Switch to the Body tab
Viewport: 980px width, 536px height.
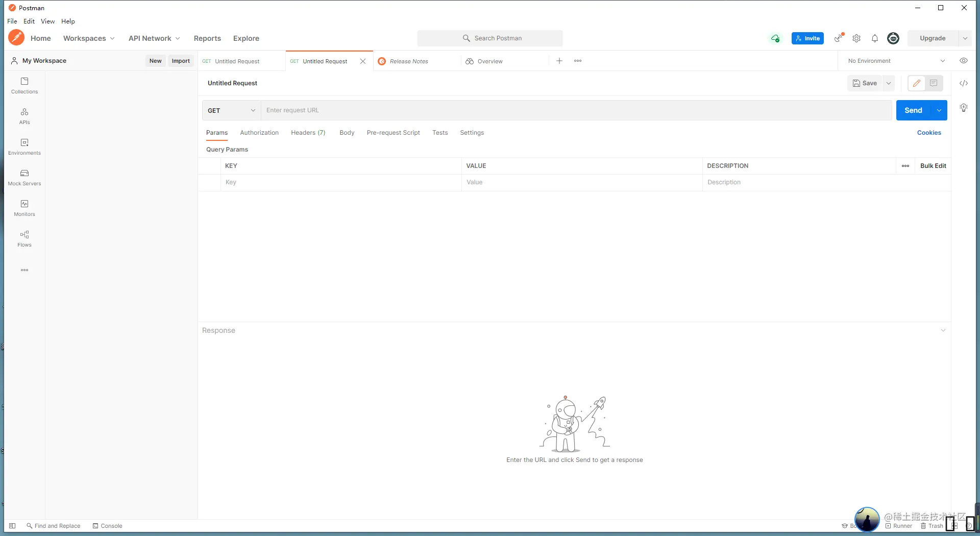(347, 133)
